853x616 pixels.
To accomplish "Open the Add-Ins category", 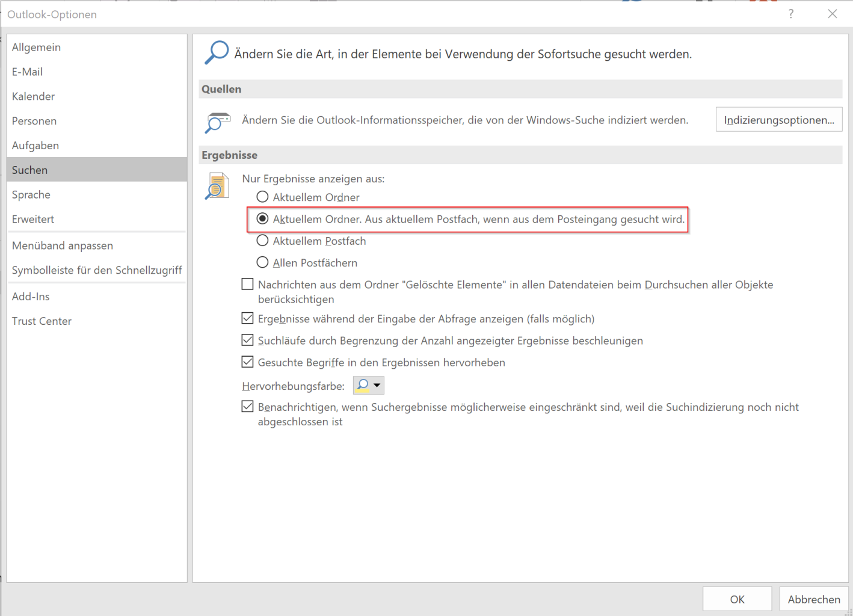I will point(97,297).
